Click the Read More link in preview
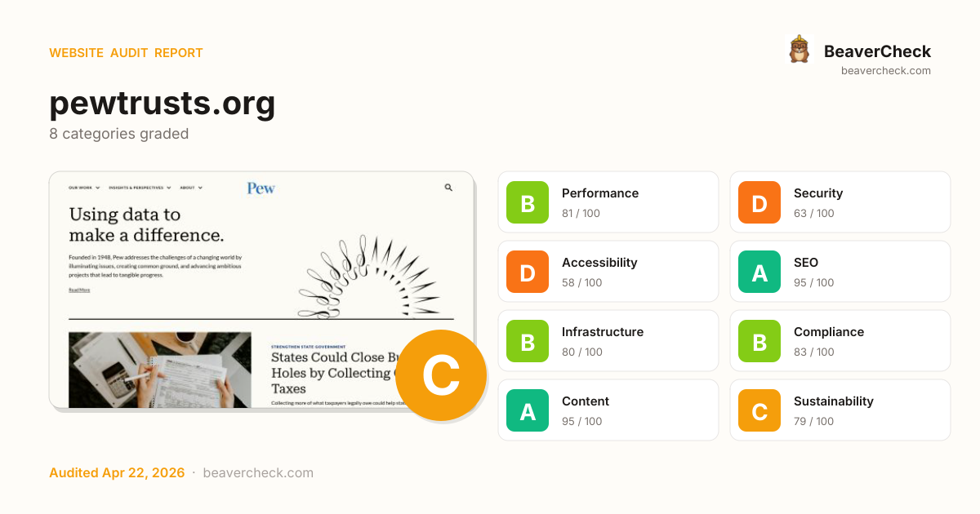 tap(79, 290)
